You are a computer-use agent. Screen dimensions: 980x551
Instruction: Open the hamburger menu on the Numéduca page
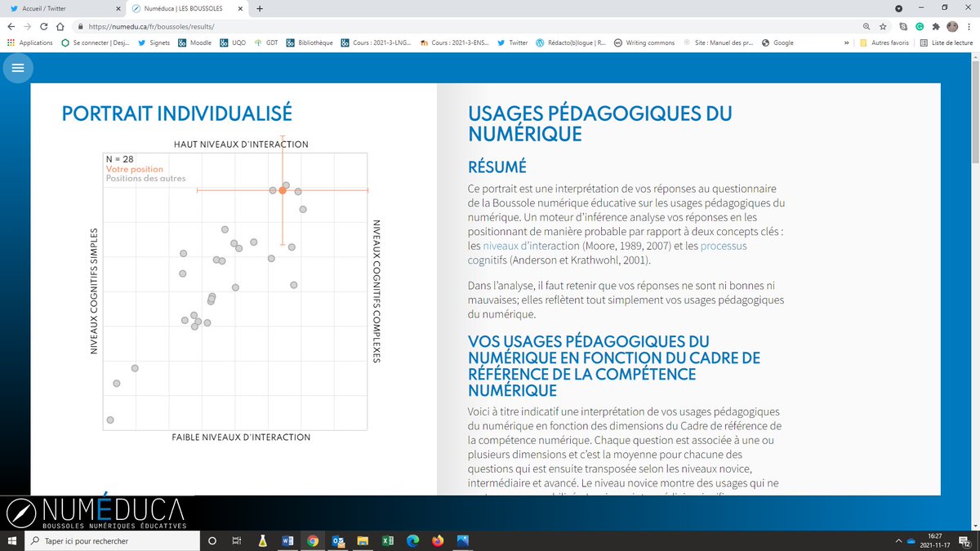click(18, 69)
